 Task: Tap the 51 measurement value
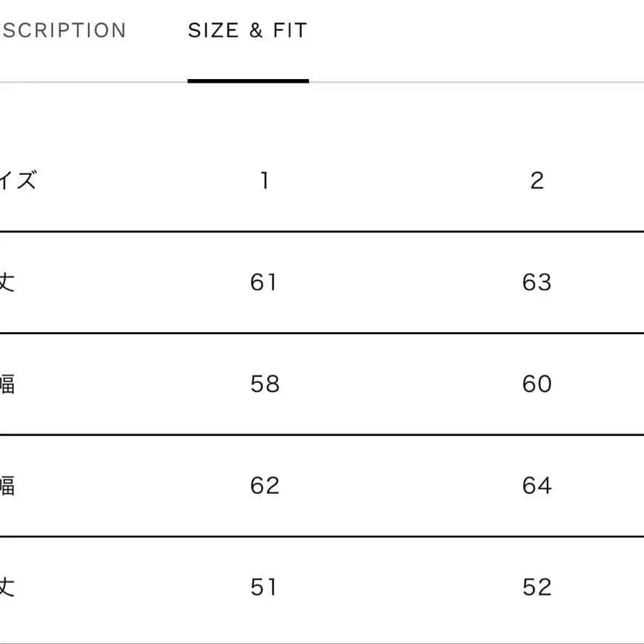point(264,587)
